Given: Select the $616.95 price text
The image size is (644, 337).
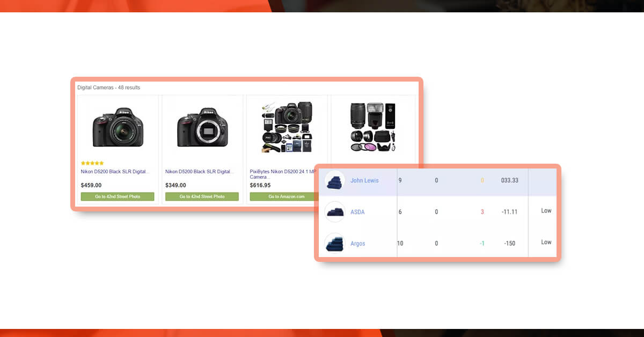Looking at the screenshot, I should tap(260, 185).
